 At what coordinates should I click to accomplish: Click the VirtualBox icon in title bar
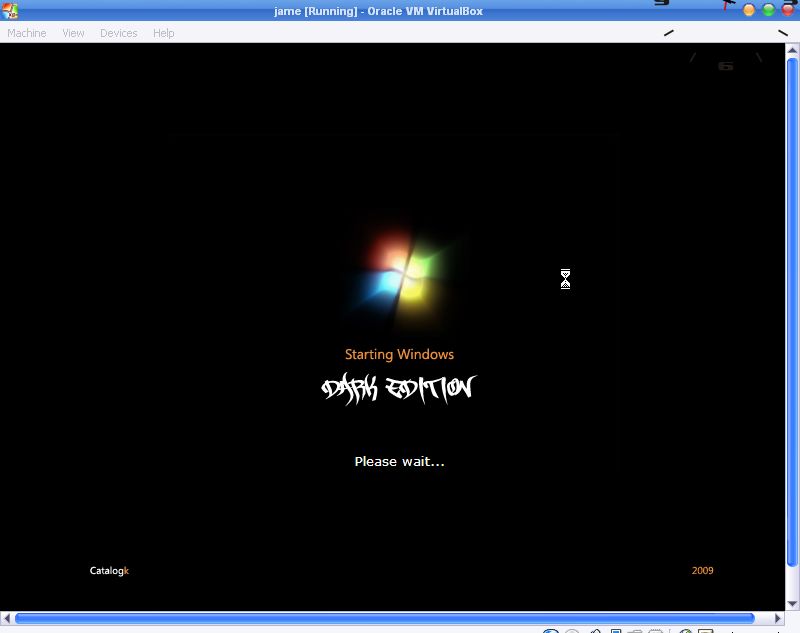click(10, 10)
